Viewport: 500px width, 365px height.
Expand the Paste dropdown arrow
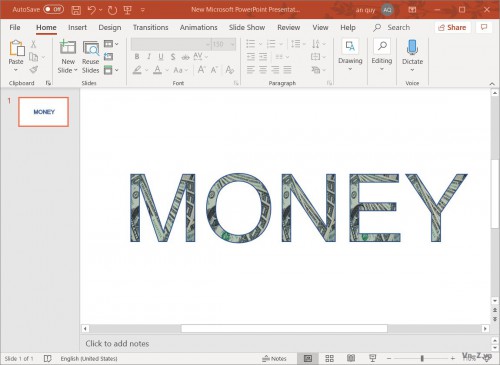16,70
